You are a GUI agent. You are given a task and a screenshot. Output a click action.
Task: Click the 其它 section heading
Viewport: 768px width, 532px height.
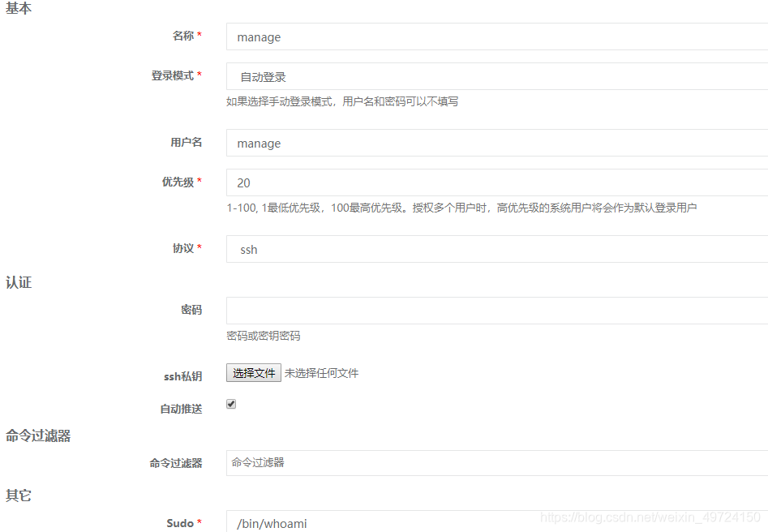(19, 496)
